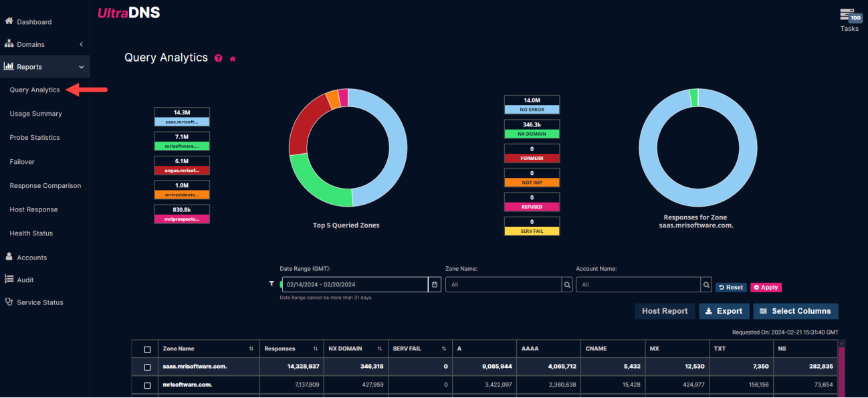868x398 pixels.
Task: Click the AAAA column header
Action: [548, 349]
